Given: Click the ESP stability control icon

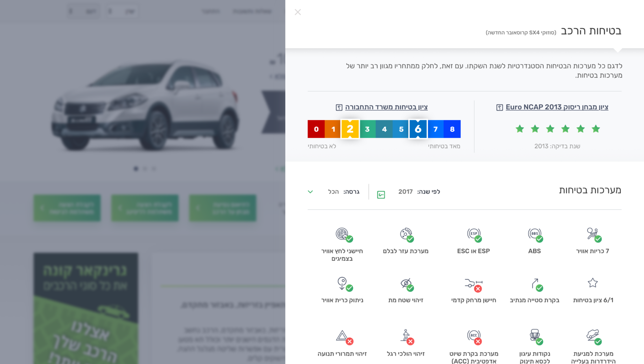Looking at the screenshot, I should [474, 235].
